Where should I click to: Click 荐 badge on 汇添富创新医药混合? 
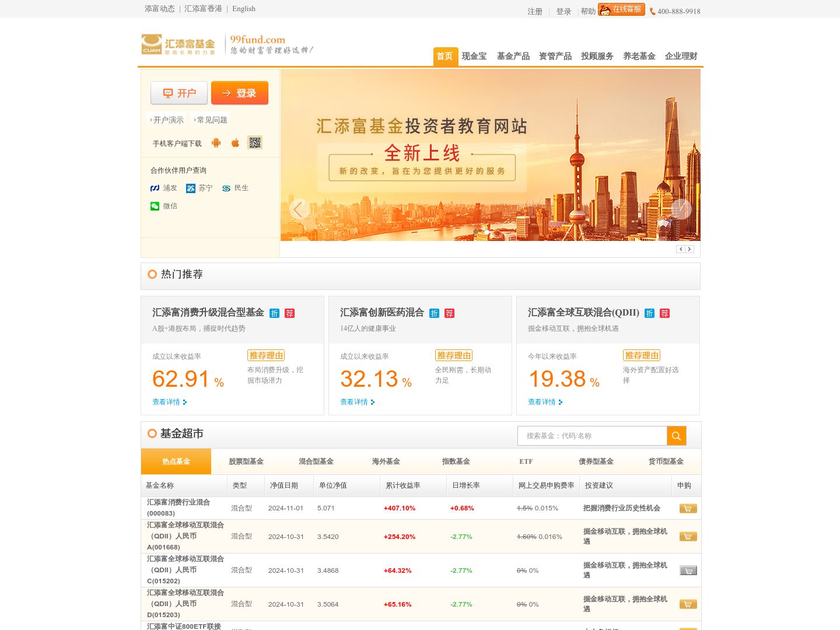coord(450,313)
